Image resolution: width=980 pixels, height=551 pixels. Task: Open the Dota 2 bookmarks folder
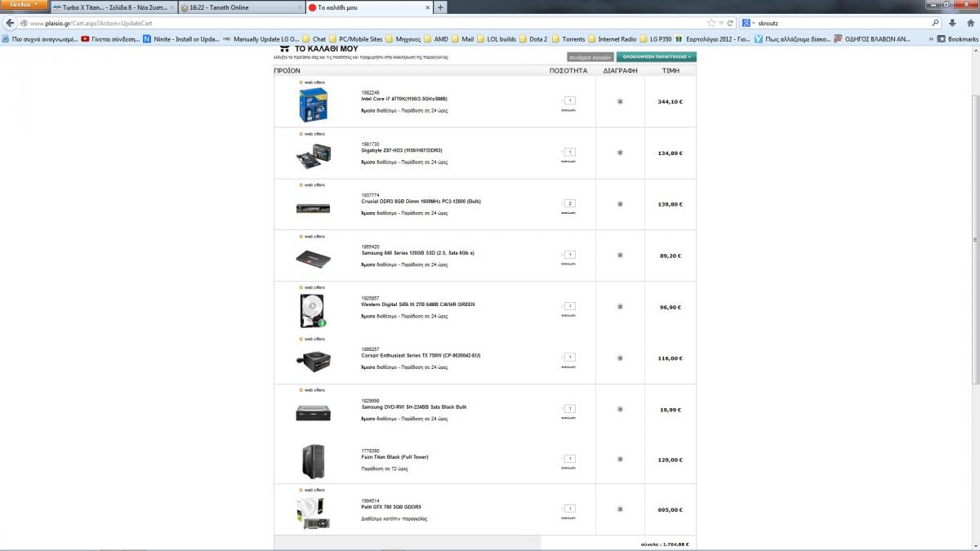533,38
